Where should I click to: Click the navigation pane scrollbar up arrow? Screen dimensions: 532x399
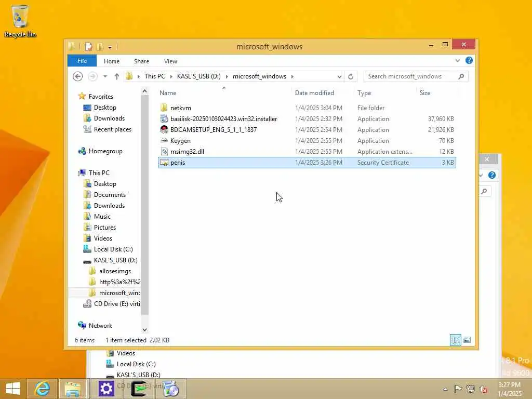(144, 91)
